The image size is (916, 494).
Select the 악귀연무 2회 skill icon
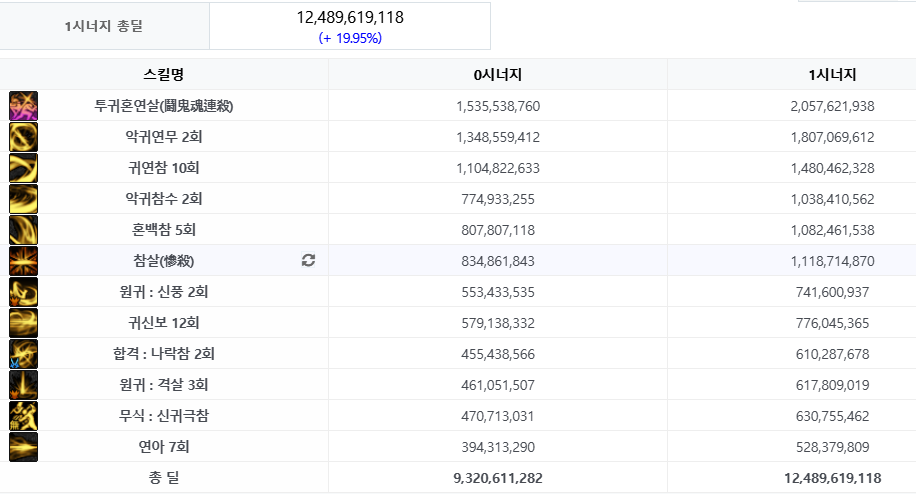coord(23,137)
